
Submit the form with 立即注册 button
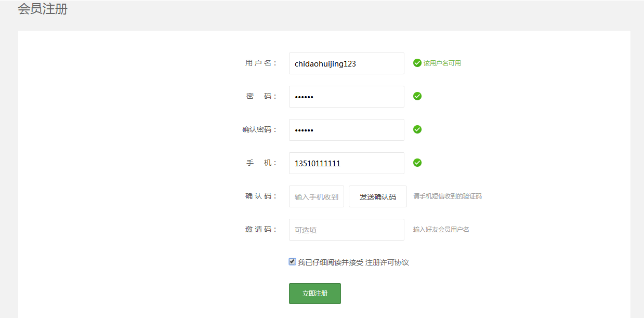click(x=314, y=294)
